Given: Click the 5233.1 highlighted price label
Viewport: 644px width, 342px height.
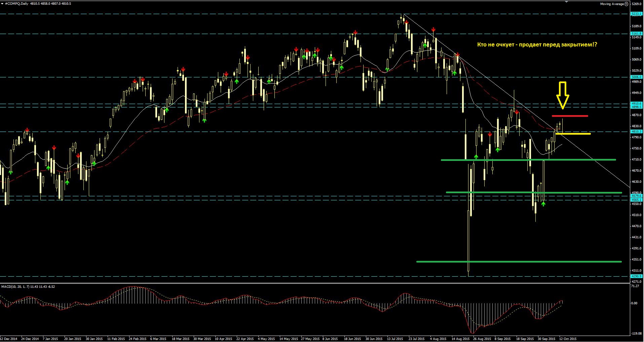Looking at the screenshot, I should tap(637, 14).
